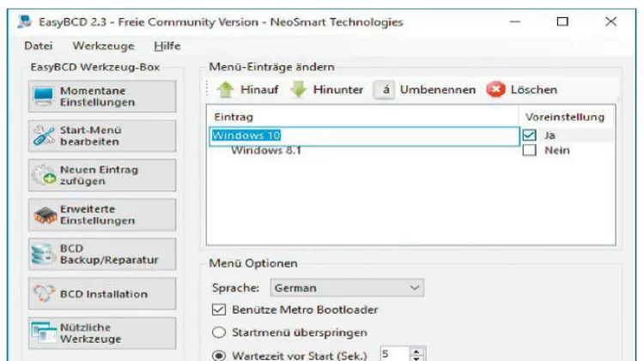The height and width of the screenshot is (361, 644).
Task: Click the Wartezeit seconds input field
Action: point(395,354)
